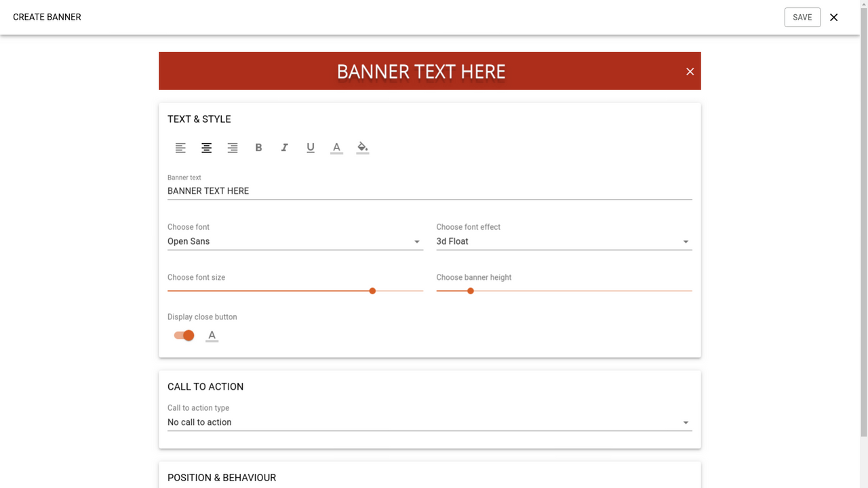Align banner text to the right
This screenshot has height=488, width=868.
(233, 148)
